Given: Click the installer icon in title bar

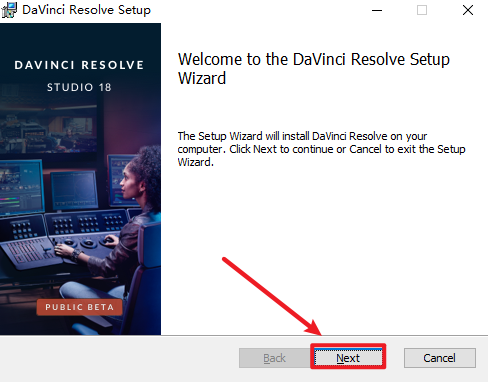Looking at the screenshot, I should pyautogui.click(x=9, y=10).
